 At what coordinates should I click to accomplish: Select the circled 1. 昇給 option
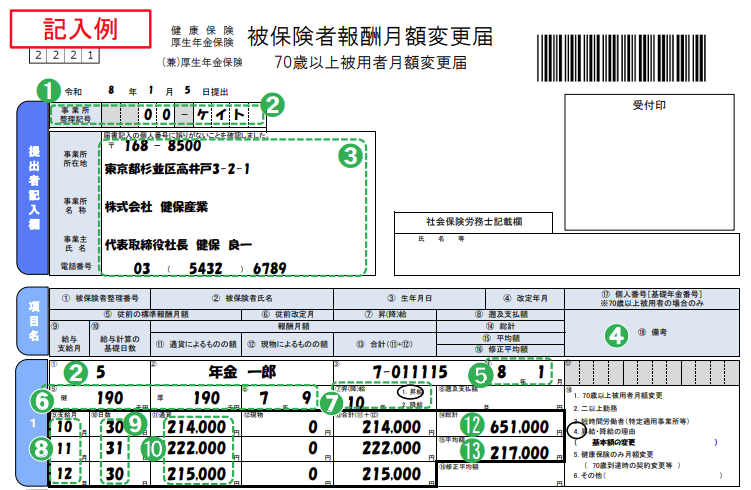pyautogui.click(x=410, y=392)
